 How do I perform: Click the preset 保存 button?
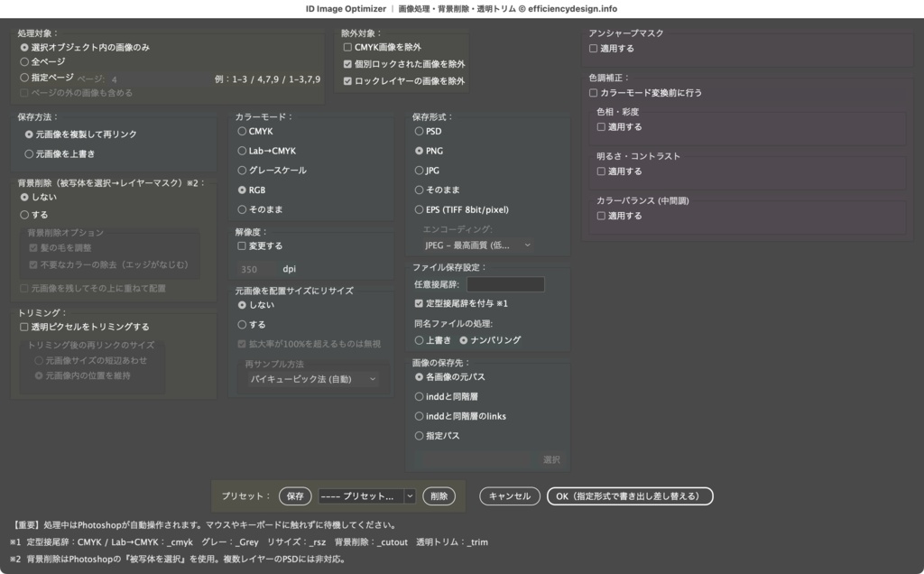pos(295,496)
